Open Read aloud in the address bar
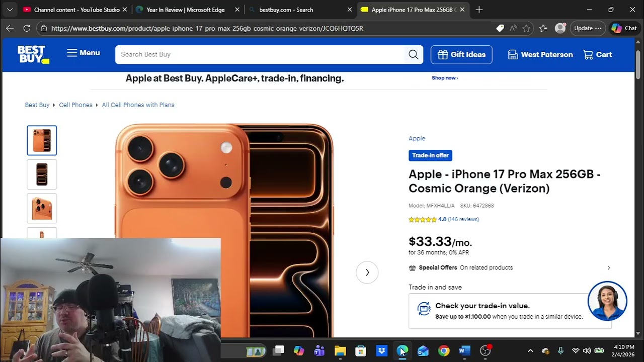The height and width of the screenshot is (362, 644). (x=513, y=28)
